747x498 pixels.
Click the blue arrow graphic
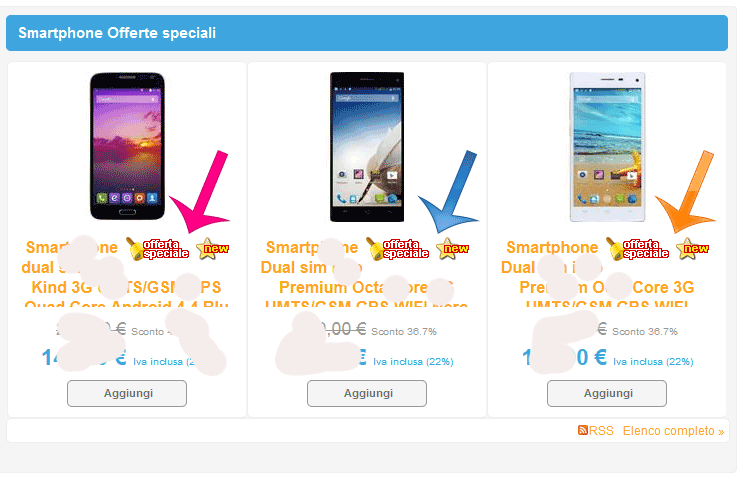click(449, 192)
